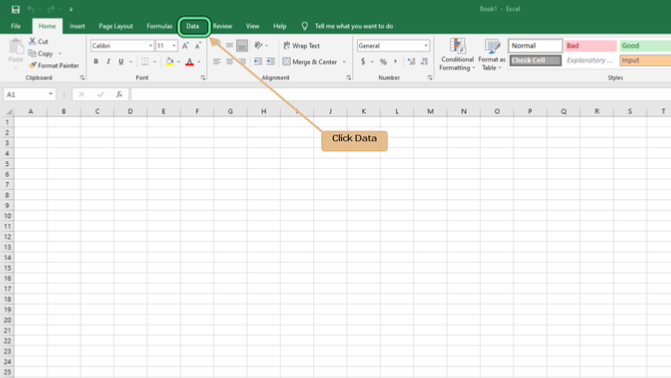
Task: Click the Accounting dollar sign icon
Action: point(363,62)
